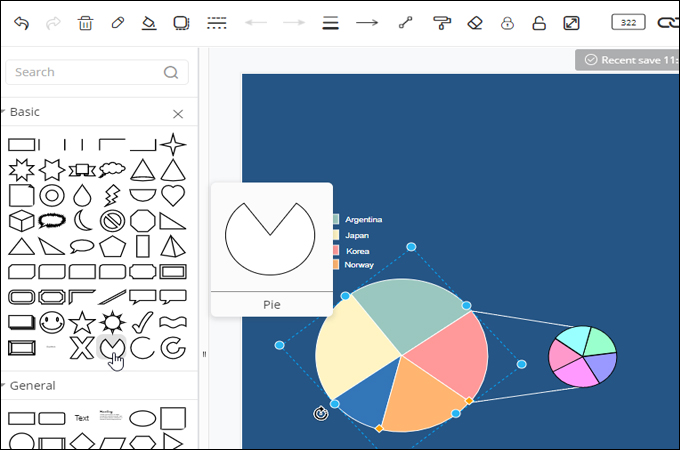The image size is (680, 450).
Task: Select the smiley face shape
Action: point(52,323)
